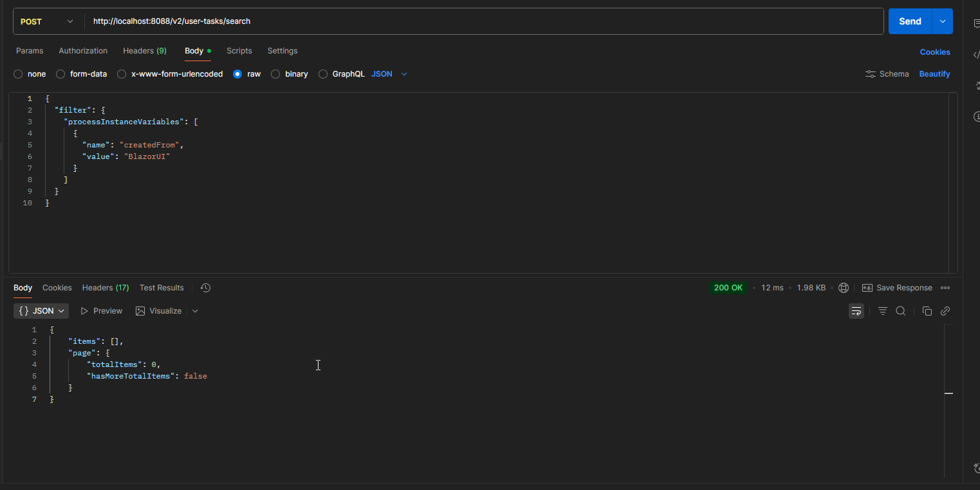Open the three-dot response options menu

[x=945, y=288]
